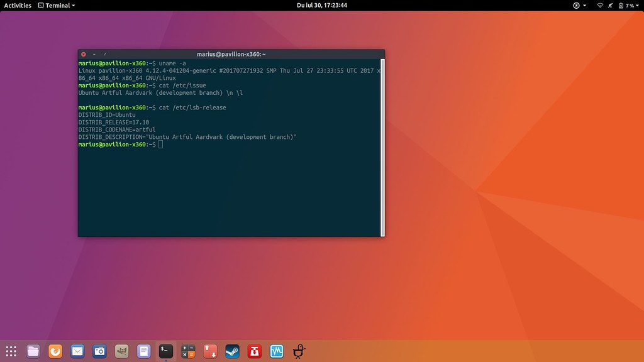The image size is (644, 362).
Task: Open the Screenshot camera tool
Action: pos(99,351)
